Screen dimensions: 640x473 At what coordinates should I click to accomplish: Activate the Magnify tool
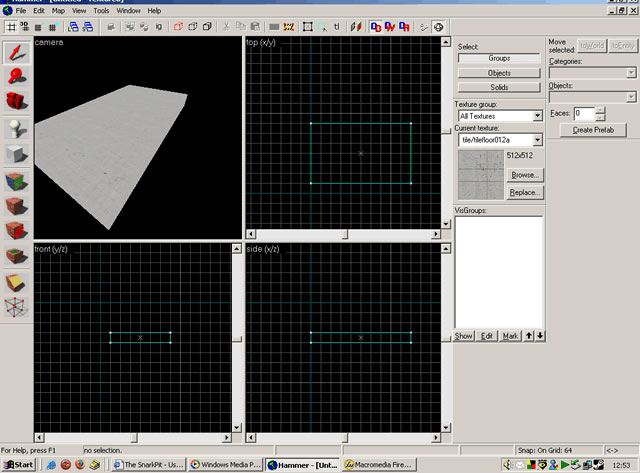17,74
